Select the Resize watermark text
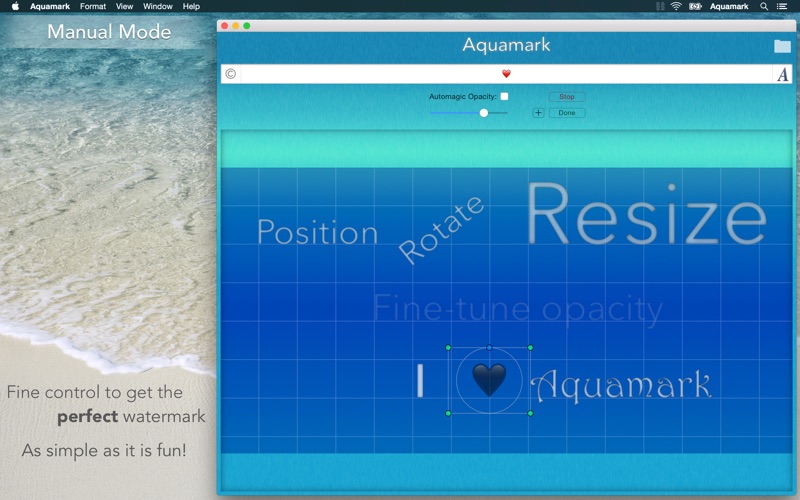Image resolution: width=800 pixels, height=500 pixels. click(x=646, y=214)
